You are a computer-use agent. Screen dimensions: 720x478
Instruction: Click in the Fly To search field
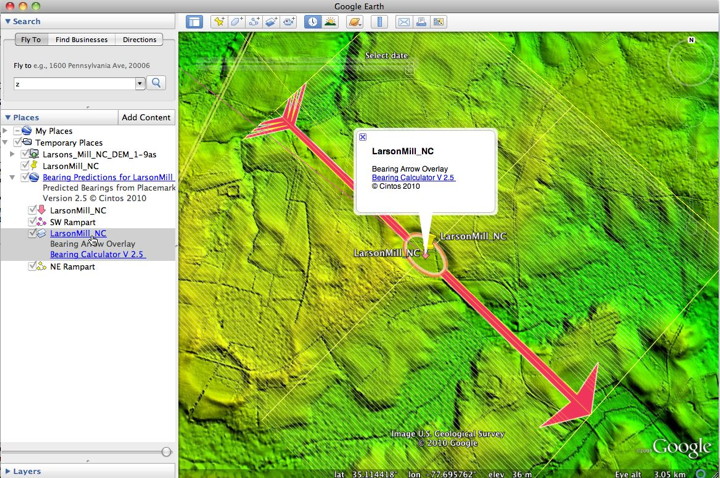coord(74,83)
